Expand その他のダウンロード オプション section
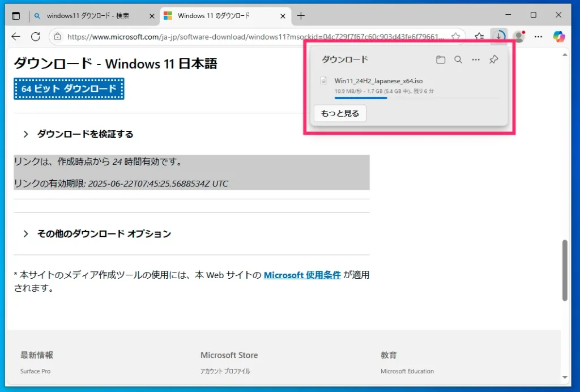The image size is (580, 392). [x=97, y=234]
